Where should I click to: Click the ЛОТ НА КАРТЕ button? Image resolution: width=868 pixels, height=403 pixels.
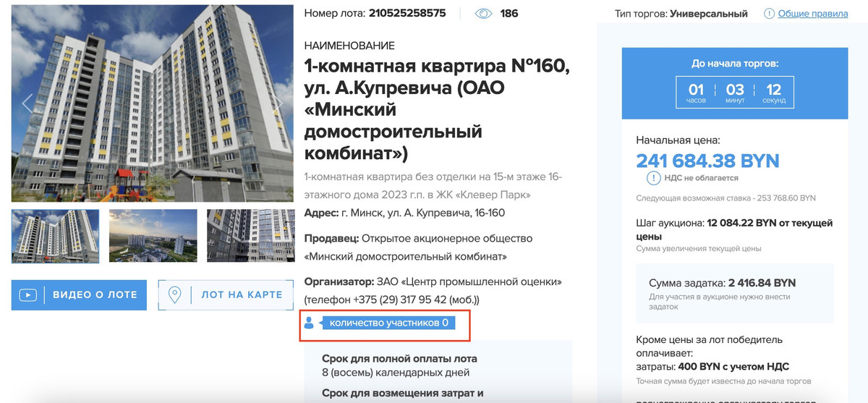(x=226, y=294)
